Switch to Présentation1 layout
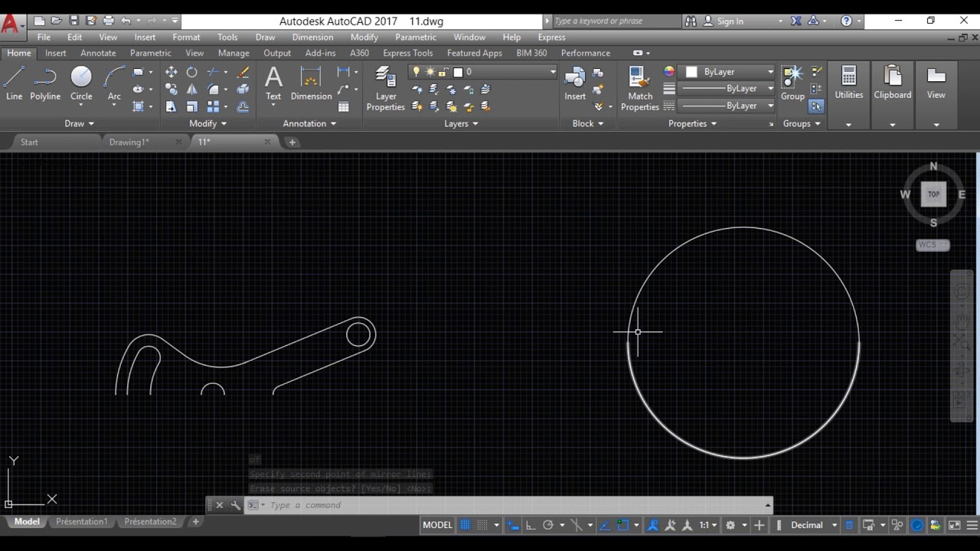 [x=81, y=521]
